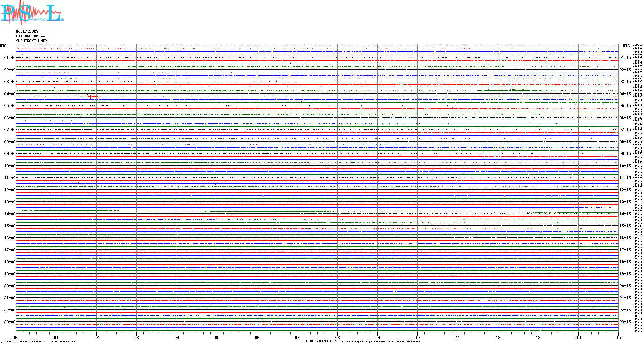Click the Traces clipped footnote text
The image size is (644, 346).
tap(380, 342)
